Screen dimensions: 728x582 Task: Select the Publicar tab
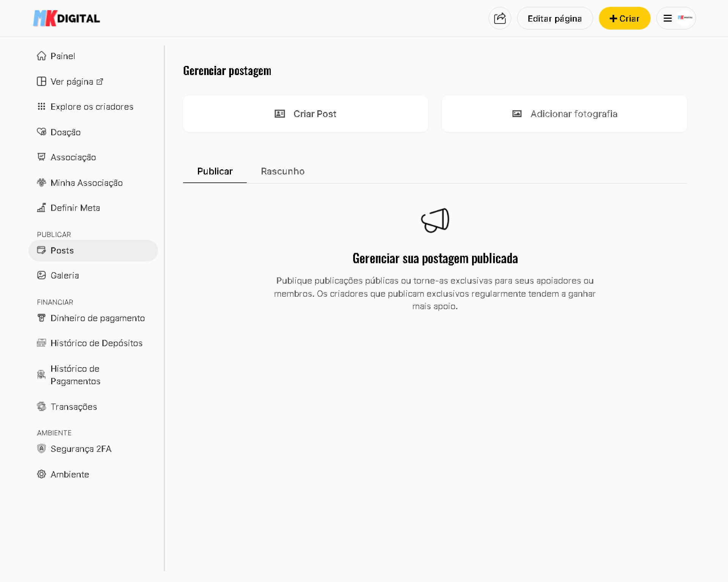(215, 171)
